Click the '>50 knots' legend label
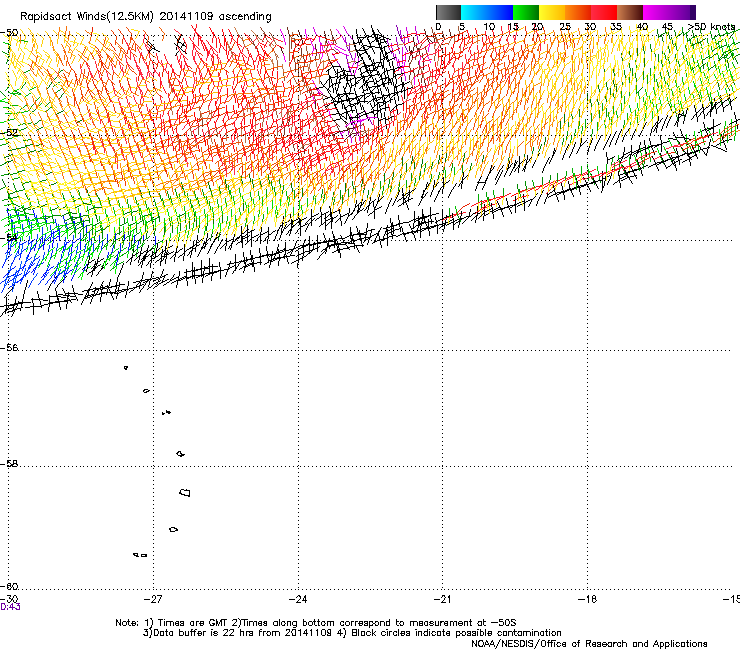The width and height of the screenshot is (740, 650). pyautogui.click(x=711, y=26)
